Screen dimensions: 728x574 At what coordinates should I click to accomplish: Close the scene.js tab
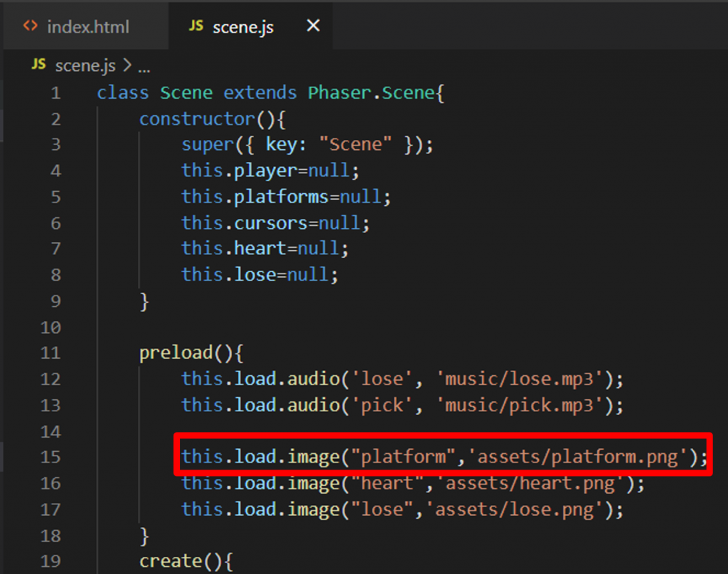click(314, 26)
